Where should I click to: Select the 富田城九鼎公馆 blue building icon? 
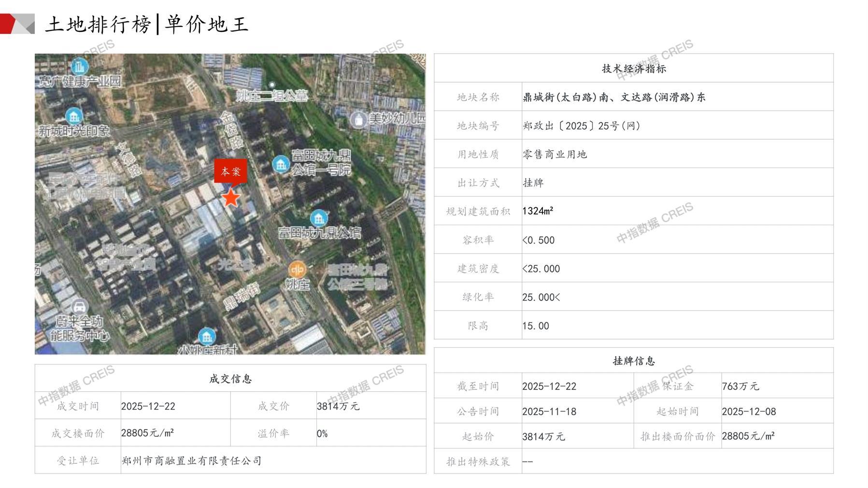318,218
